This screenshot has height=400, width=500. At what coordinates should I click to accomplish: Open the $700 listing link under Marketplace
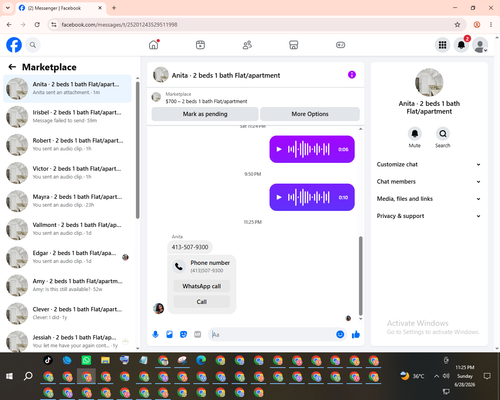pos(206,101)
